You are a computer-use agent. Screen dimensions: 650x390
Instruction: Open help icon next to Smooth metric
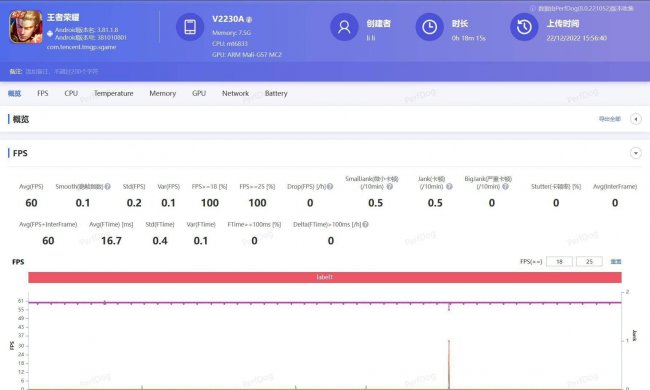pyautogui.click(x=108, y=187)
